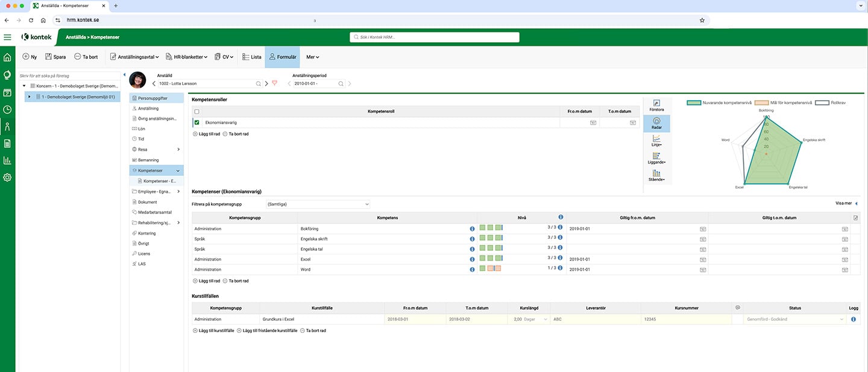Open the CV dropdown
This screenshot has width=868, height=372.
click(224, 57)
